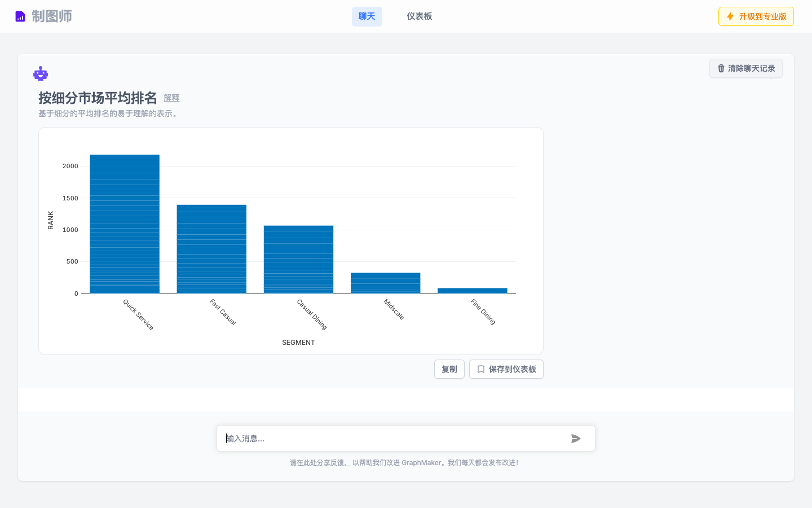Open the 解释 link next to the title
Screen dimensions: 812x508
click(x=172, y=98)
